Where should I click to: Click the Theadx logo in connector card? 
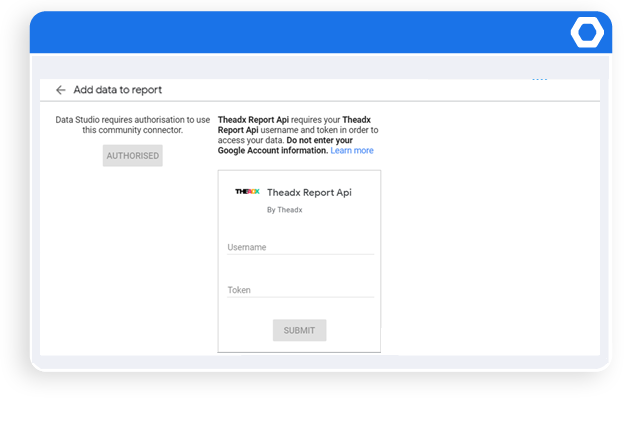coord(247,191)
